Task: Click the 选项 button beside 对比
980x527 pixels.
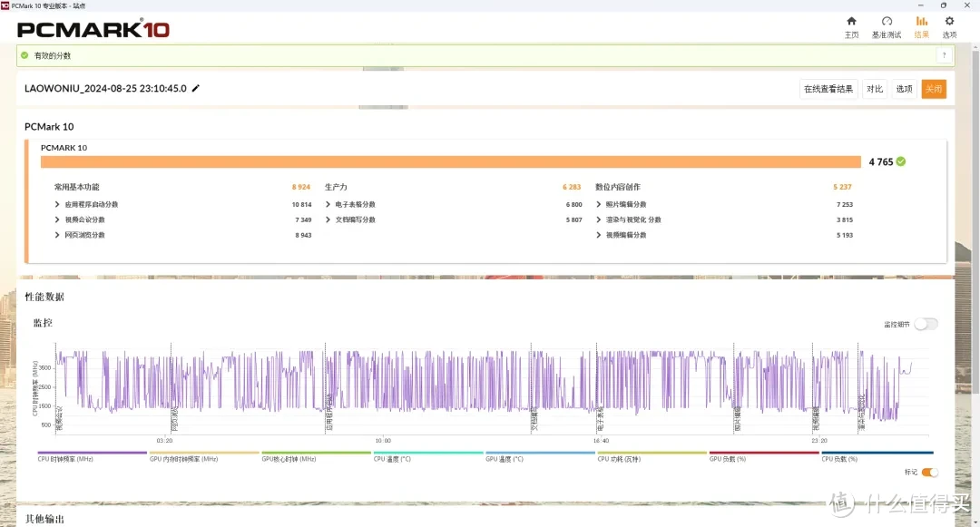Action: tap(904, 89)
